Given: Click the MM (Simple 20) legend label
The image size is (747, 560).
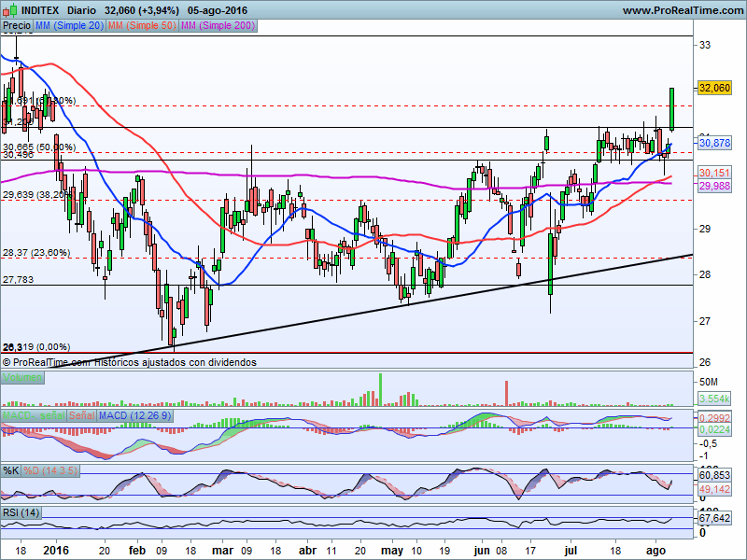Looking at the screenshot, I should [x=69, y=26].
